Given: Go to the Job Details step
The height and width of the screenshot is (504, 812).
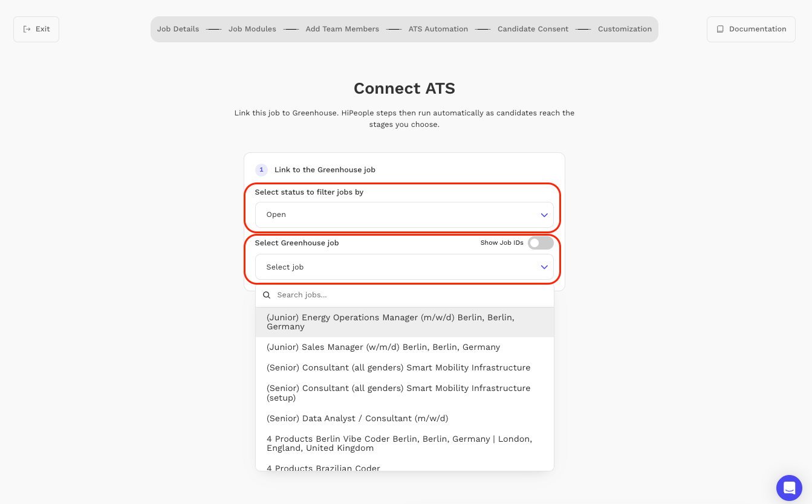Looking at the screenshot, I should click(178, 29).
